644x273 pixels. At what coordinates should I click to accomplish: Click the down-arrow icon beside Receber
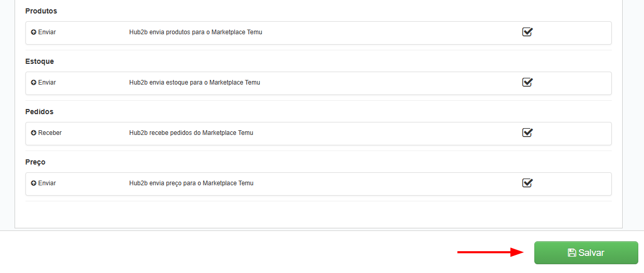click(34, 133)
